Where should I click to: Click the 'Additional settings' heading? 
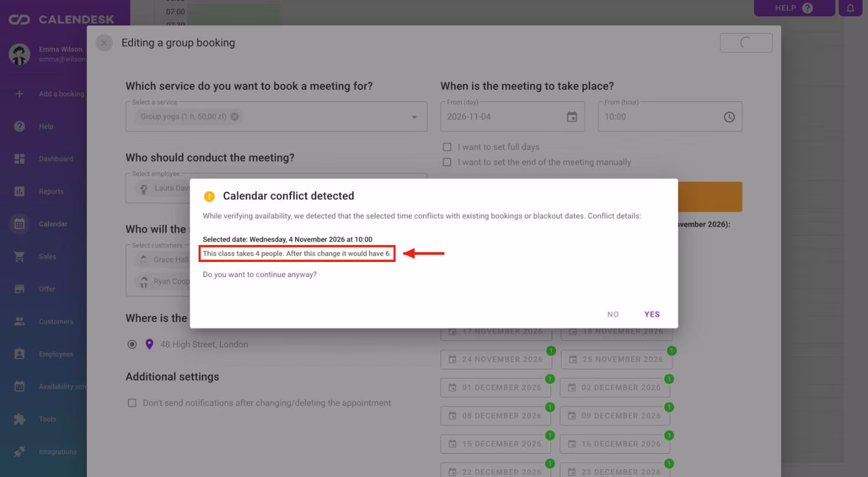(172, 377)
